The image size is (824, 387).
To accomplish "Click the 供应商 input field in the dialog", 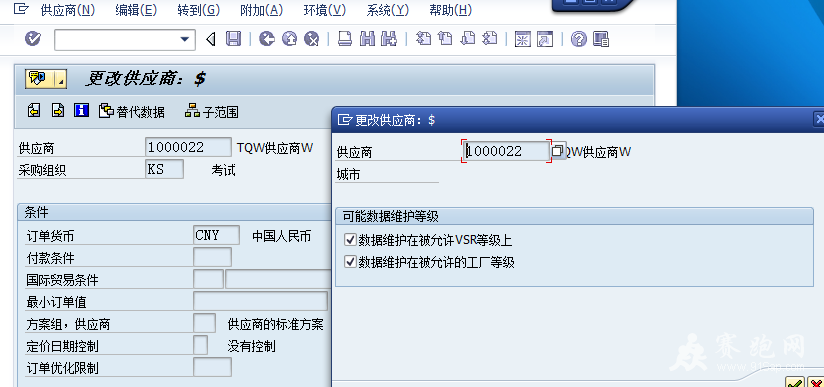I will (507, 151).
